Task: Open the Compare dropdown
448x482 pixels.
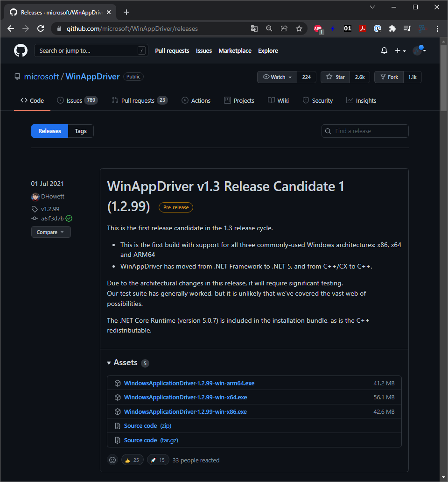Action: tap(51, 232)
